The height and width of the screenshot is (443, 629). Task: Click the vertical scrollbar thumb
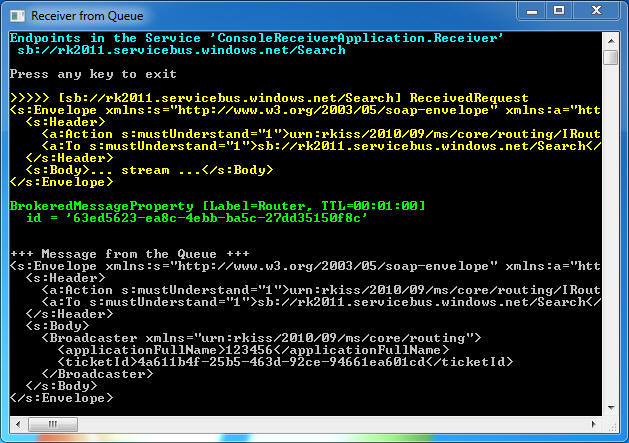tap(611, 57)
